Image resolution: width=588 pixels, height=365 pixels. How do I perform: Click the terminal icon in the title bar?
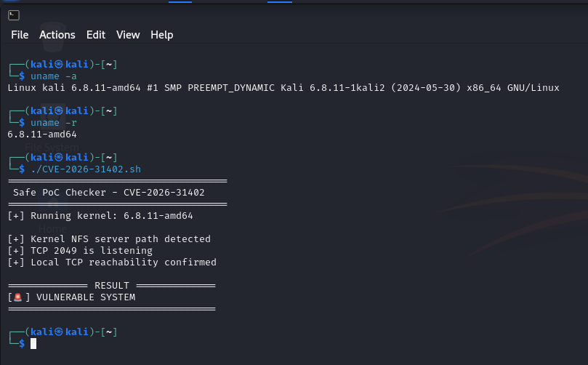point(14,15)
